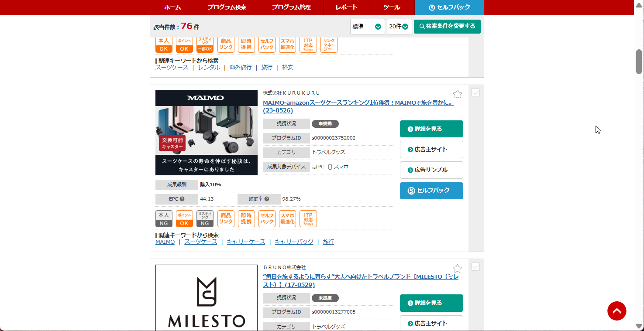
Task: Search by keyword 海外旅行
Action: [x=241, y=68]
